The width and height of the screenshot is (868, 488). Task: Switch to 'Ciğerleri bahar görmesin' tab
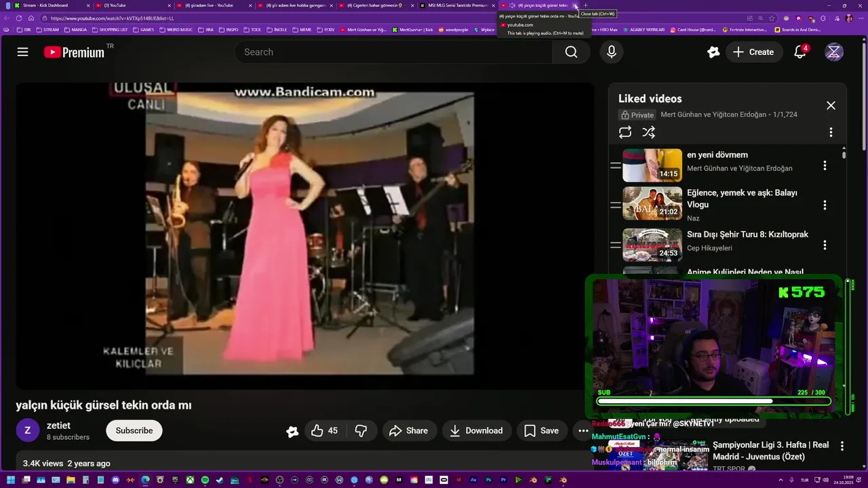(377, 5)
